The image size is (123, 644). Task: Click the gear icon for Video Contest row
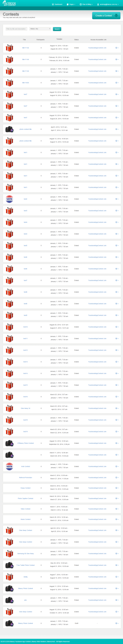pos(117,509)
